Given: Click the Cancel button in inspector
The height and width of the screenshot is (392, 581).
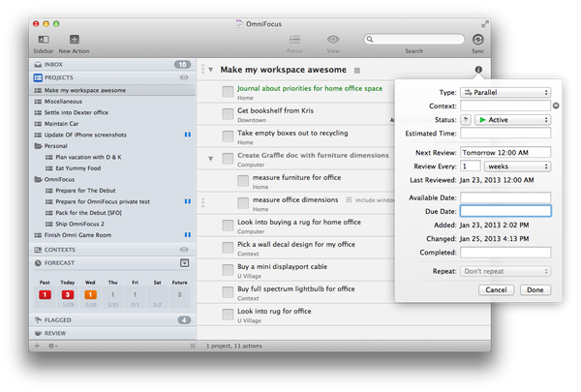Looking at the screenshot, I should [x=496, y=289].
